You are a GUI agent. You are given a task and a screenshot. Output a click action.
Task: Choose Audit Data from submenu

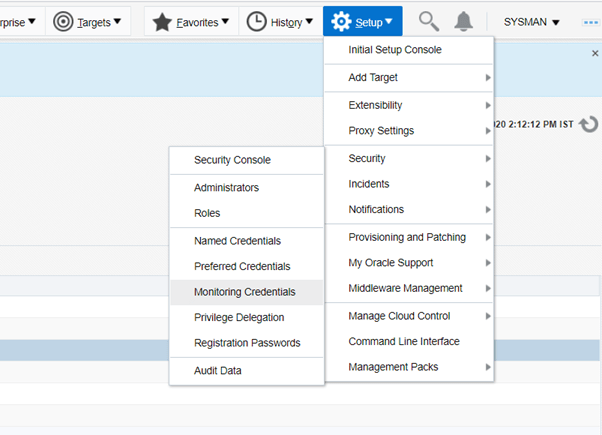click(x=218, y=371)
